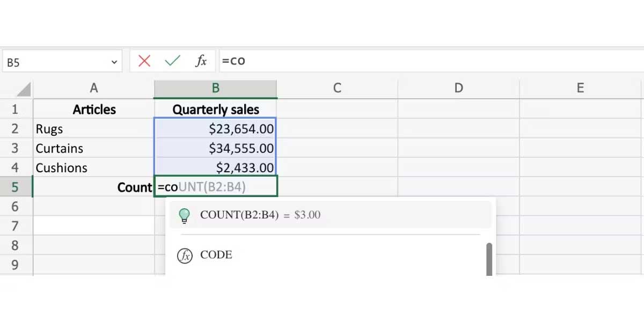Click the Enter (green checkmark) formula icon
The width and height of the screenshot is (644, 322).
[x=172, y=61]
